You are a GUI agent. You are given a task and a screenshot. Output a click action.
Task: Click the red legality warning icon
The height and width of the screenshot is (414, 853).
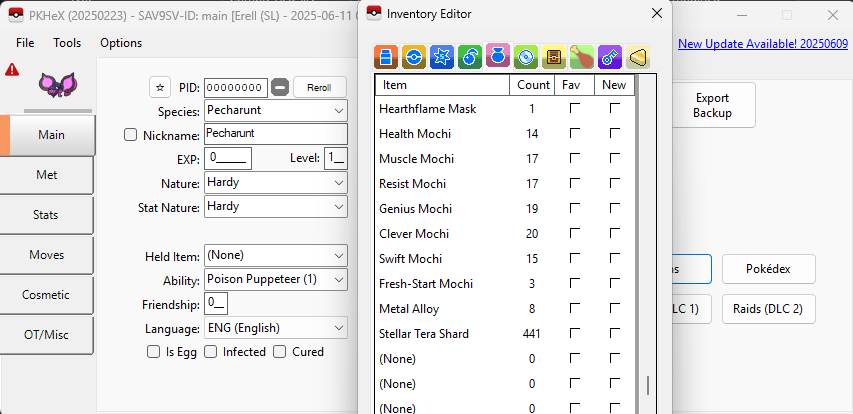(12, 70)
